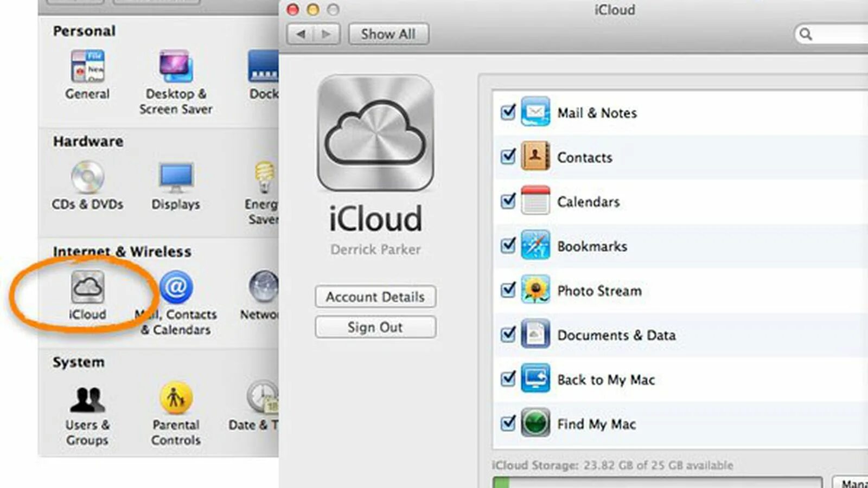Image resolution: width=868 pixels, height=488 pixels.
Task: Click the Find My Mac radar icon
Action: click(x=535, y=423)
